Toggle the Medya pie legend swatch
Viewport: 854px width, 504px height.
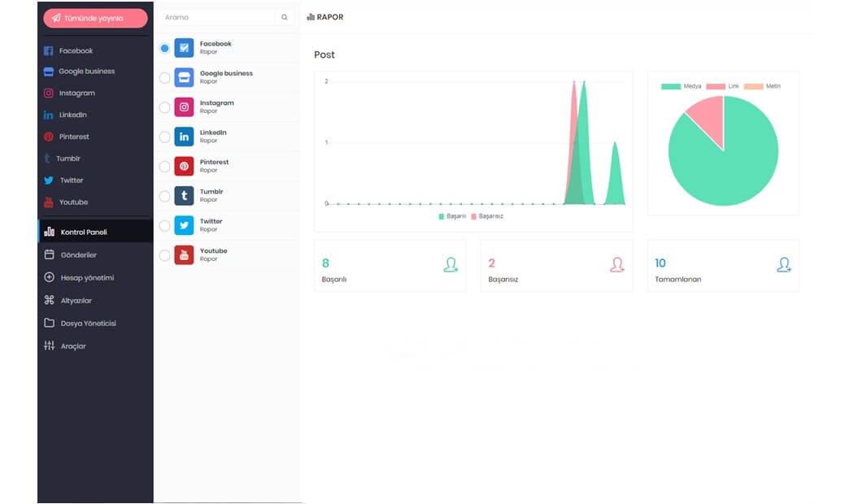pos(670,86)
